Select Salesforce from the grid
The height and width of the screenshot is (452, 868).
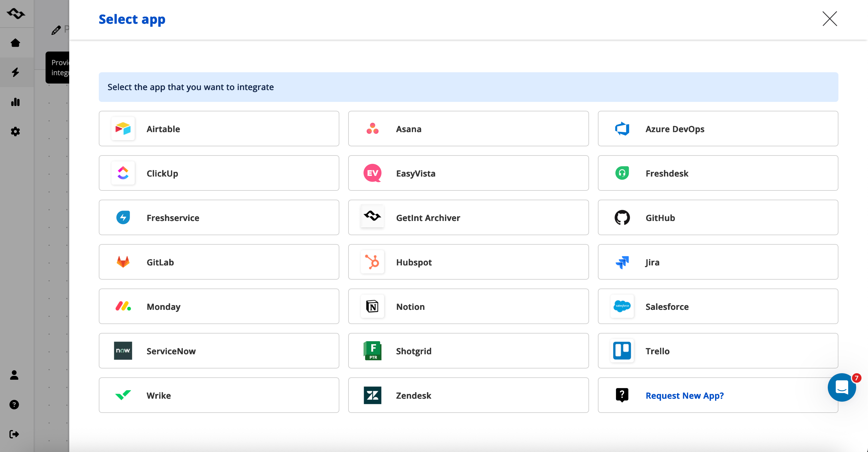[718, 307]
